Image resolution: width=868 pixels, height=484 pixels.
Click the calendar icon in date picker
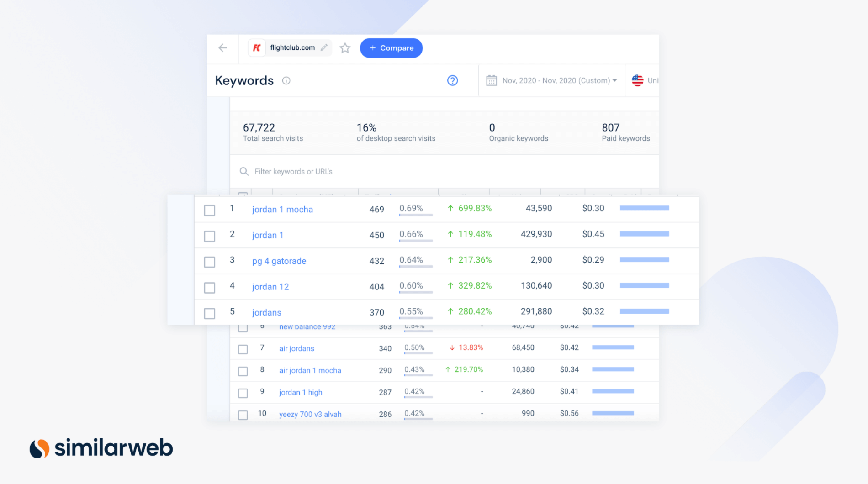coord(492,80)
